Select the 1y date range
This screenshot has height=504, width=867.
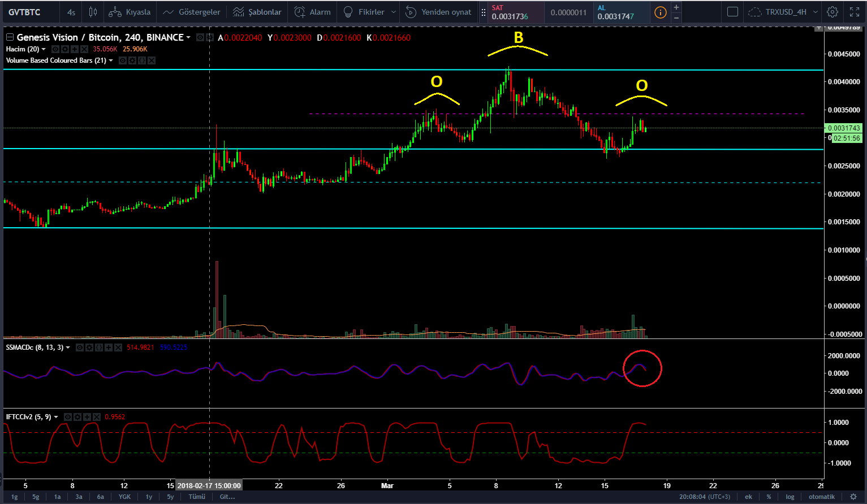coord(149,497)
